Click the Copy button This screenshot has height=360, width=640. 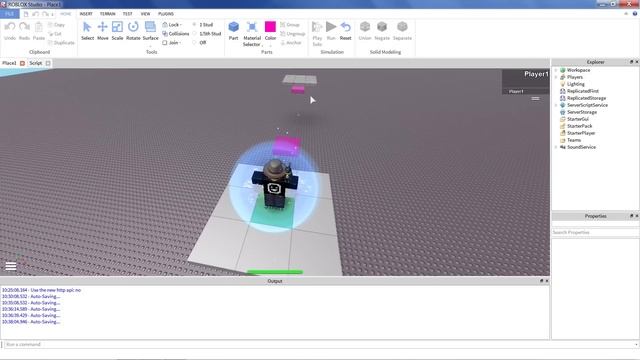pos(57,24)
